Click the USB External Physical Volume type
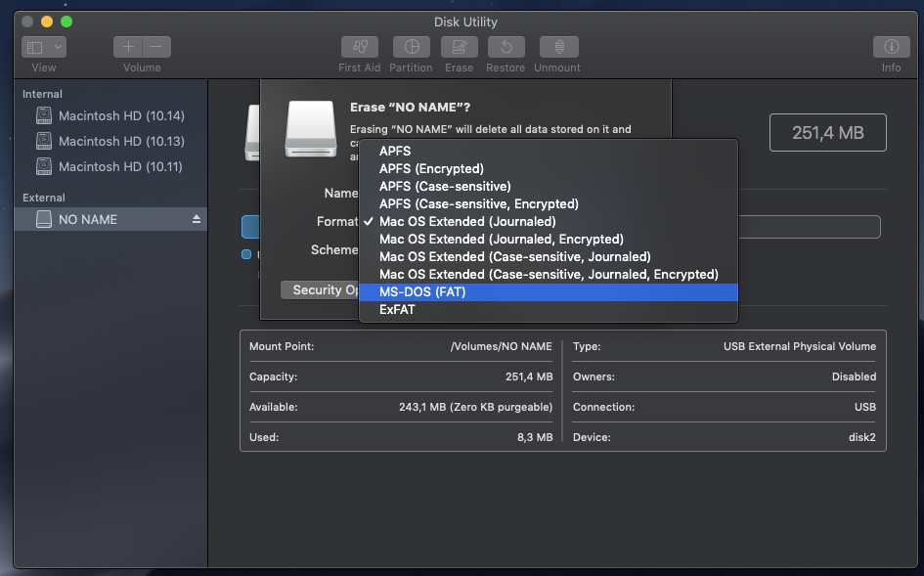The width and height of the screenshot is (924, 576). coord(799,346)
